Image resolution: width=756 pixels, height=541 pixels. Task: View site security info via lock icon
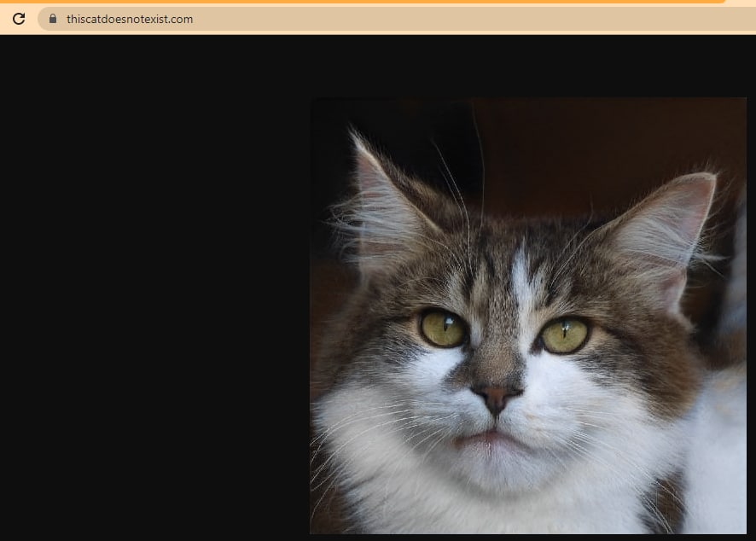53,18
